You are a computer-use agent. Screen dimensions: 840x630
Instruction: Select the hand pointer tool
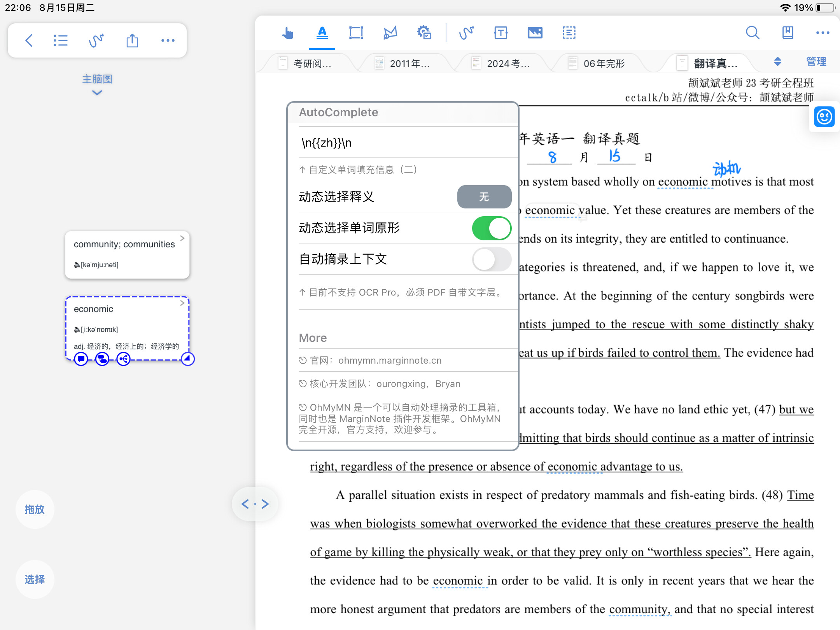(x=287, y=33)
